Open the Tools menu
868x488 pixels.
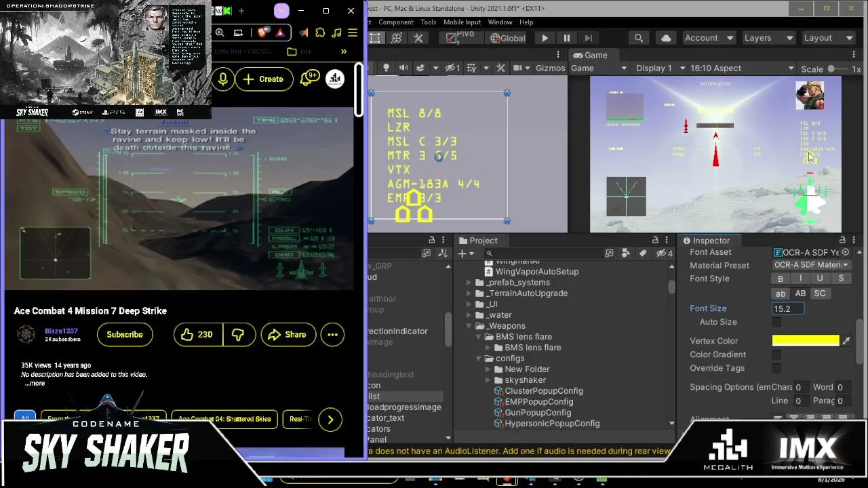pos(429,22)
